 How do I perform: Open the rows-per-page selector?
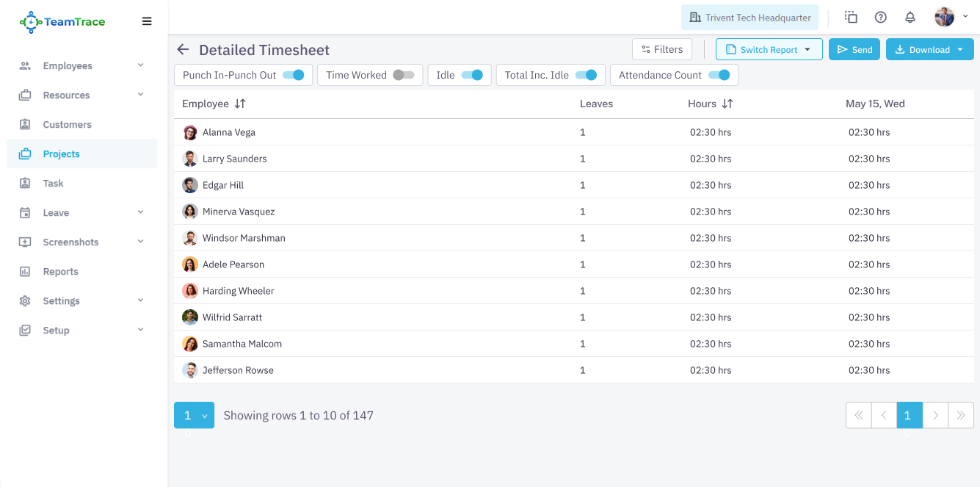[x=194, y=416]
